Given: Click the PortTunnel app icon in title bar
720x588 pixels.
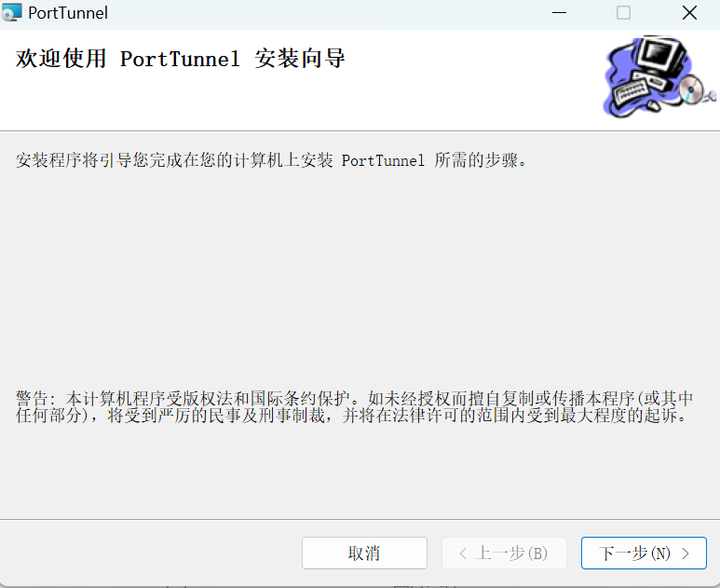Looking at the screenshot, I should (12, 13).
